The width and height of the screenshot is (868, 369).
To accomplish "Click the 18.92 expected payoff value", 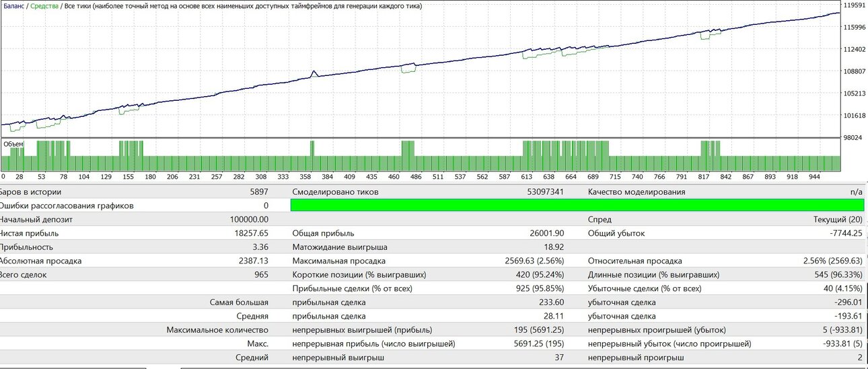I will pos(554,247).
